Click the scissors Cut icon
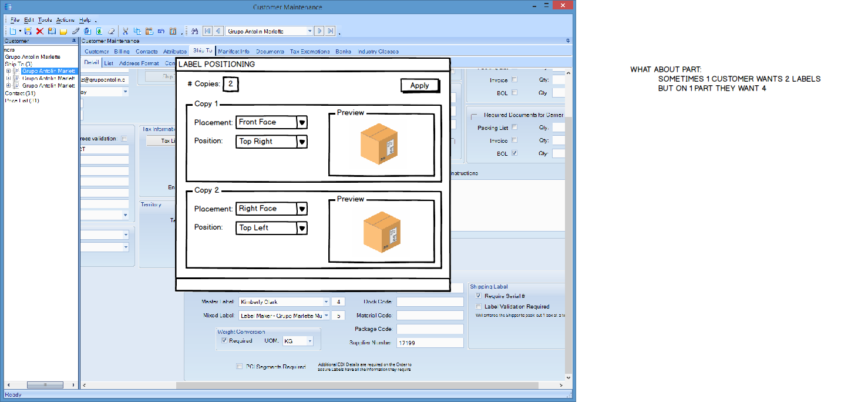The height and width of the screenshot is (402, 868). pos(125,31)
